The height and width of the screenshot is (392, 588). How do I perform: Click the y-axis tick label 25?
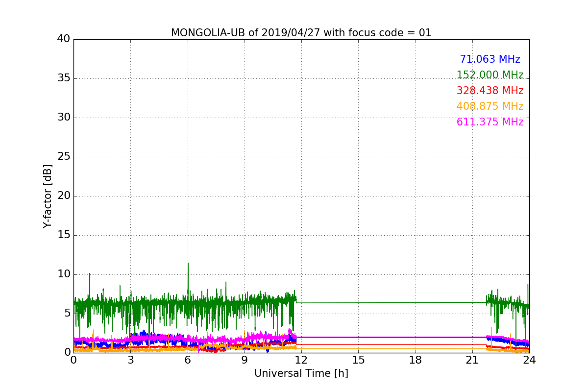(x=64, y=157)
